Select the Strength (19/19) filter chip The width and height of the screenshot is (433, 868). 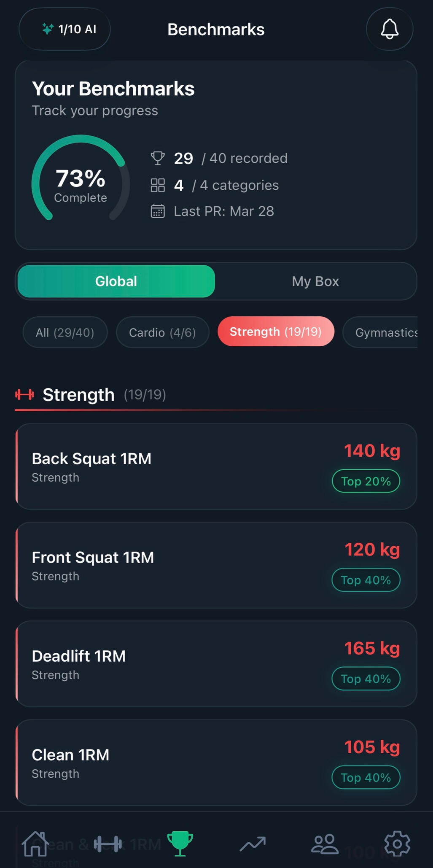276,332
